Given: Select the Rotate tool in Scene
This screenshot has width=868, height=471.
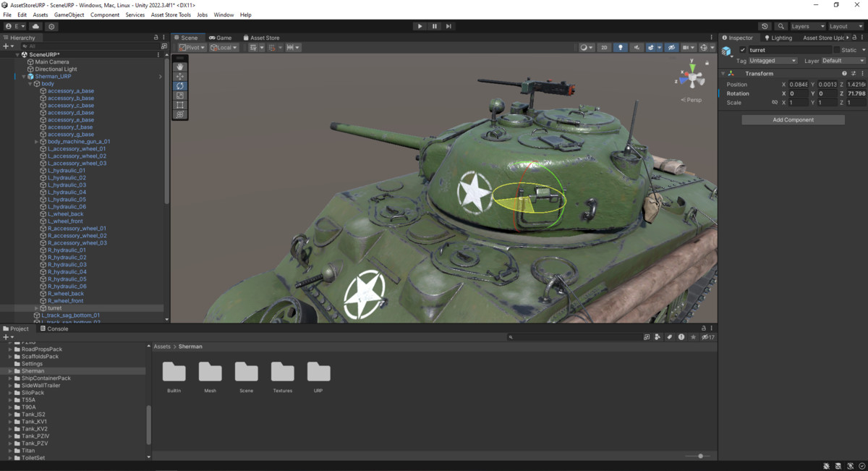Looking at the screenshot, I should tap(180, 85).
